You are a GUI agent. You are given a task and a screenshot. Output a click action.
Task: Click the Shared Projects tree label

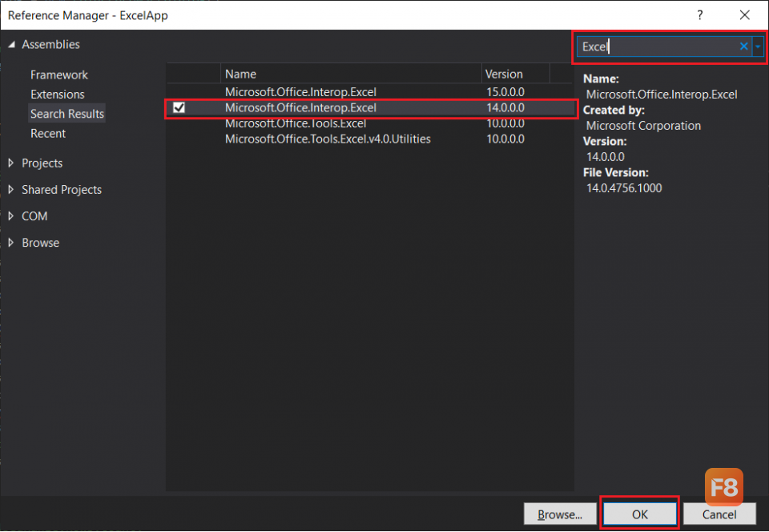[x=62, y=190]
